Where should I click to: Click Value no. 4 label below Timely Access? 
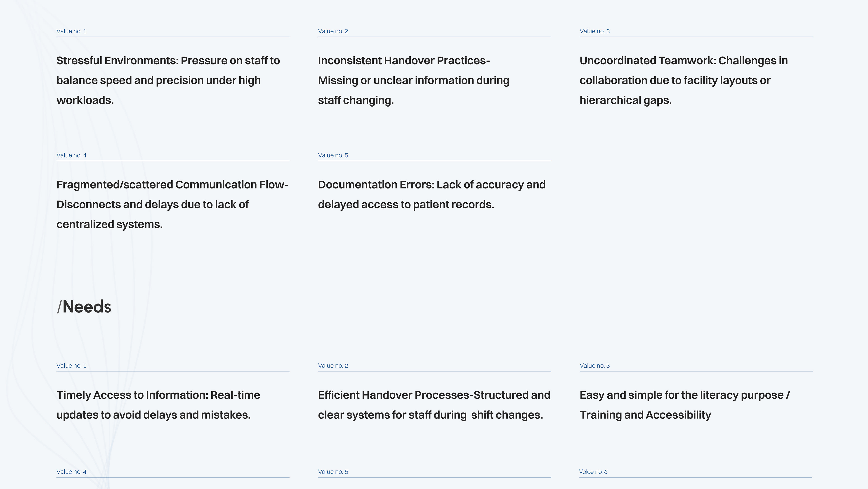coord(71,472)
